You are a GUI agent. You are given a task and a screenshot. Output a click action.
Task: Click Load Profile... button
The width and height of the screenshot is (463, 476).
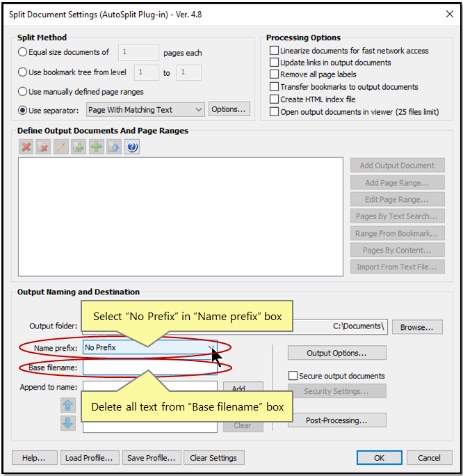90,458
